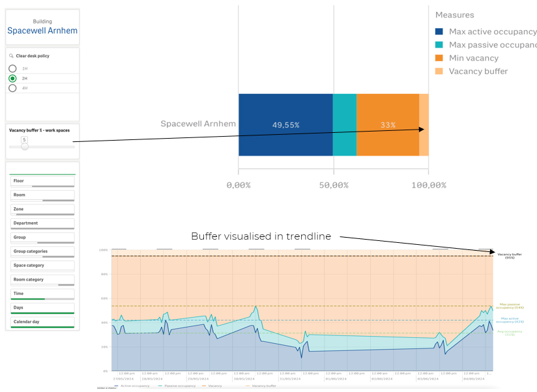Image resolution: width=537 pixels, height=392 pixels.
Task: Open the Zone filter
Action: 42,209
